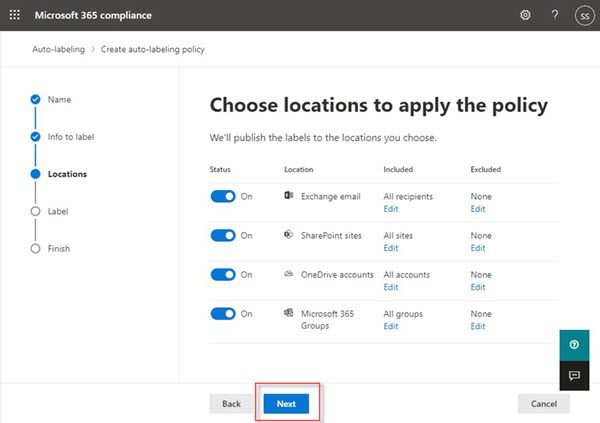This screenshot has width=600, height=423.
Task: Disable the OneDrive accounts toggle
Action: [x=223, y=274]
